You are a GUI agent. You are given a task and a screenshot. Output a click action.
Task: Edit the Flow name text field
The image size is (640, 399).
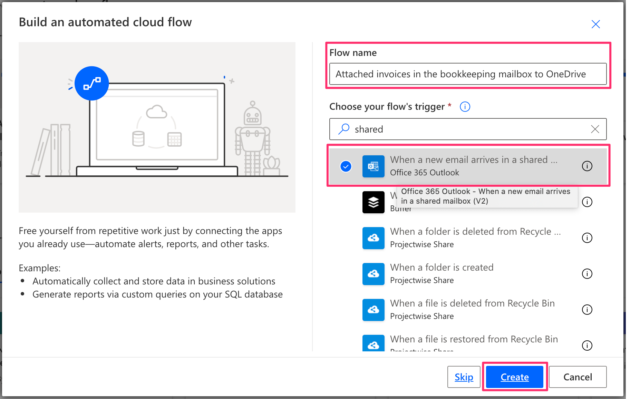point(468,74)
